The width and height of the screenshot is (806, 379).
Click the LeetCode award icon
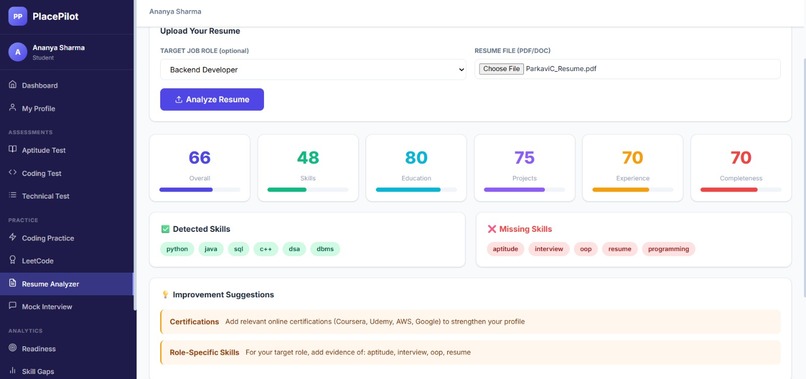[13, 260]
